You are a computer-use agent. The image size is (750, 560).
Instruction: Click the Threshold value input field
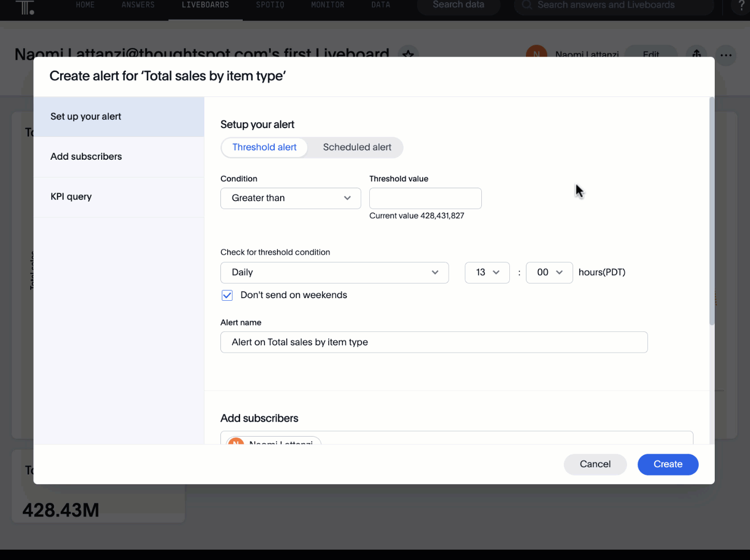tap(425, 199)
